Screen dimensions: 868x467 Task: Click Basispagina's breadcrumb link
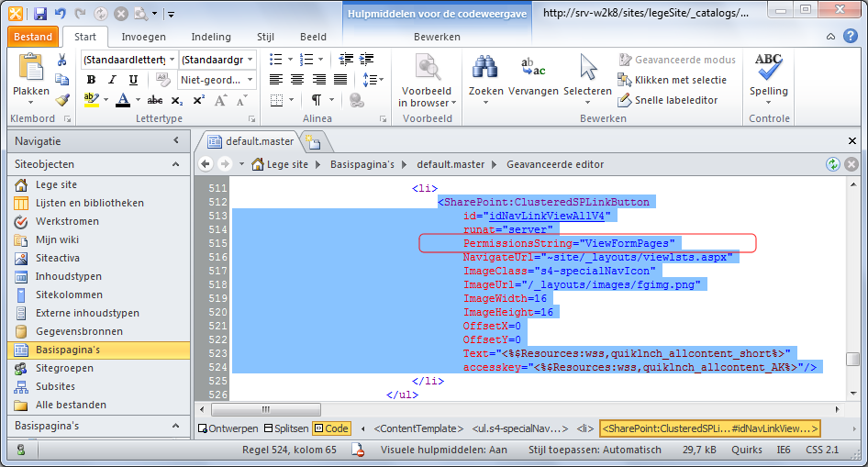(362, 164)
